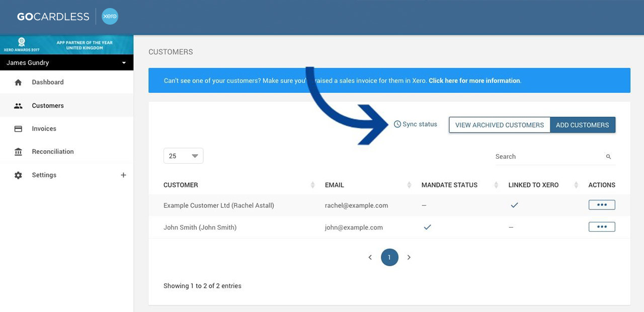
Task: Click the Dashboard home icon
Action: [18, 82]
